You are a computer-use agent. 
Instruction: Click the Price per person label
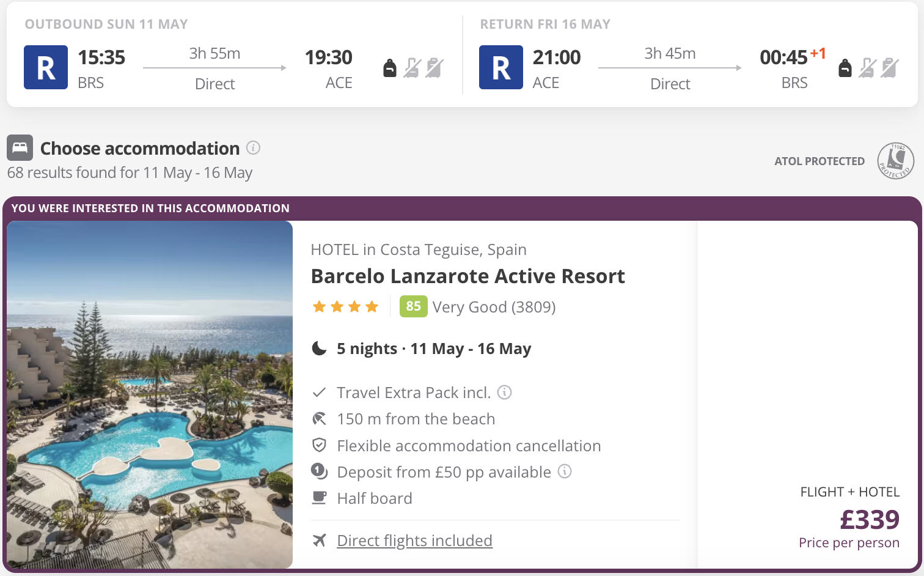point(849,543)
